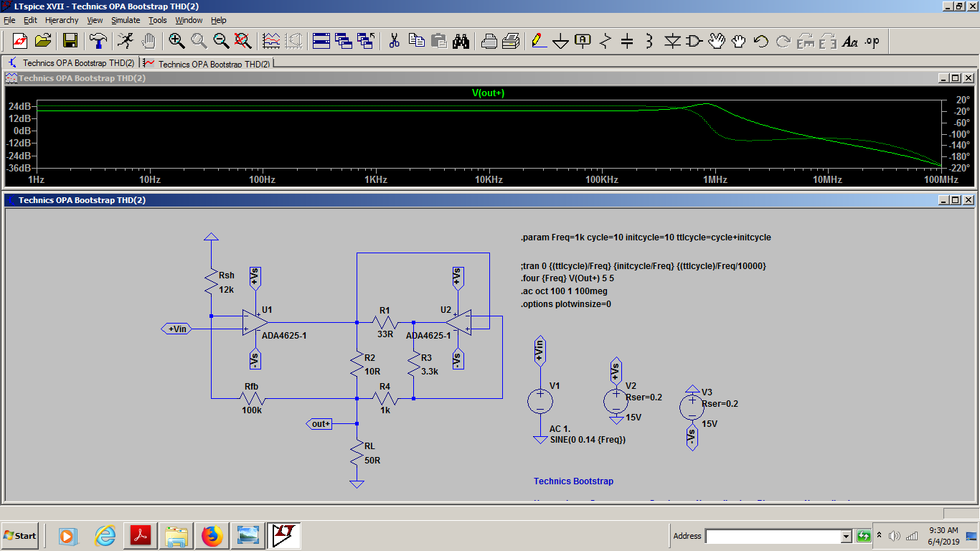Image resolution: width=980 pixels, height=551 pixels.
Task: Select the Copy tool icon
Action: [416, 41]
